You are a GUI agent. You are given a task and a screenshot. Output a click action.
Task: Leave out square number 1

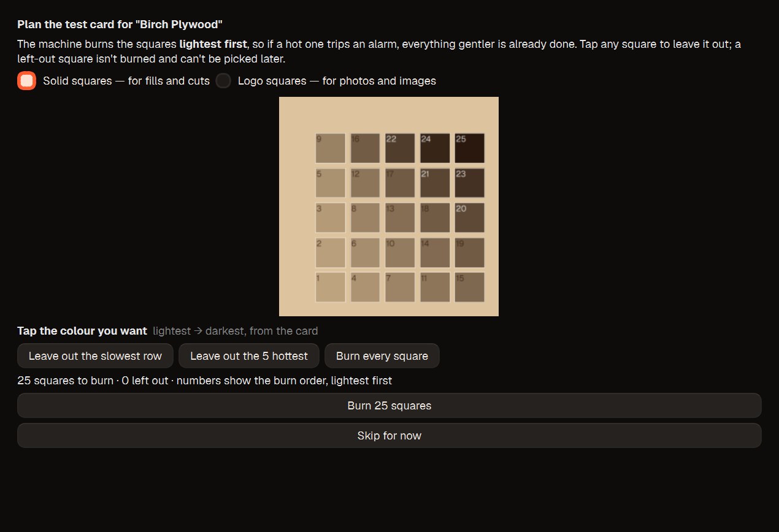331,287
